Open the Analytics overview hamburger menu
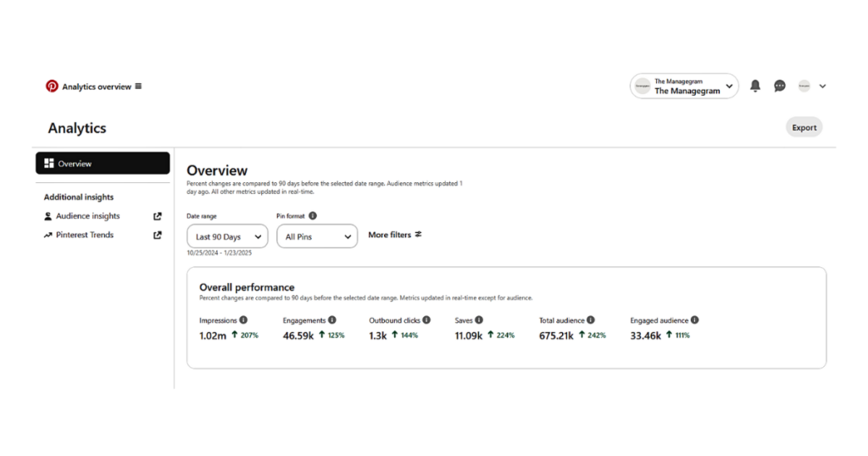 point(138,86)
